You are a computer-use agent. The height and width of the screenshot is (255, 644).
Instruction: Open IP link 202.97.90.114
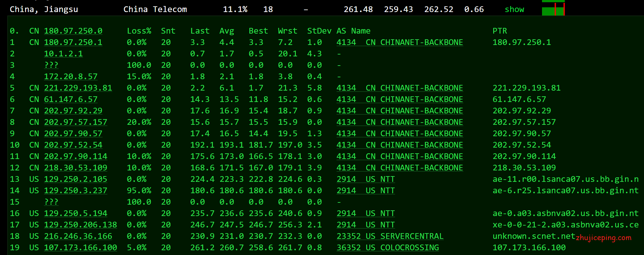76,156
